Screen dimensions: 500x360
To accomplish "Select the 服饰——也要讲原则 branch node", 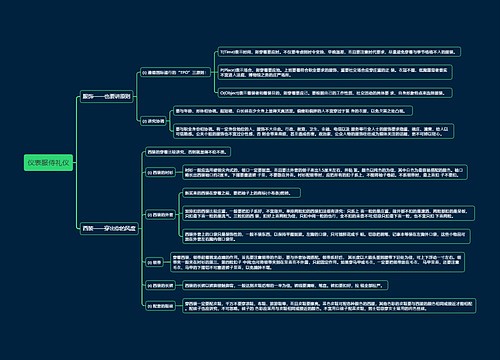I will (x=107, y=97).
